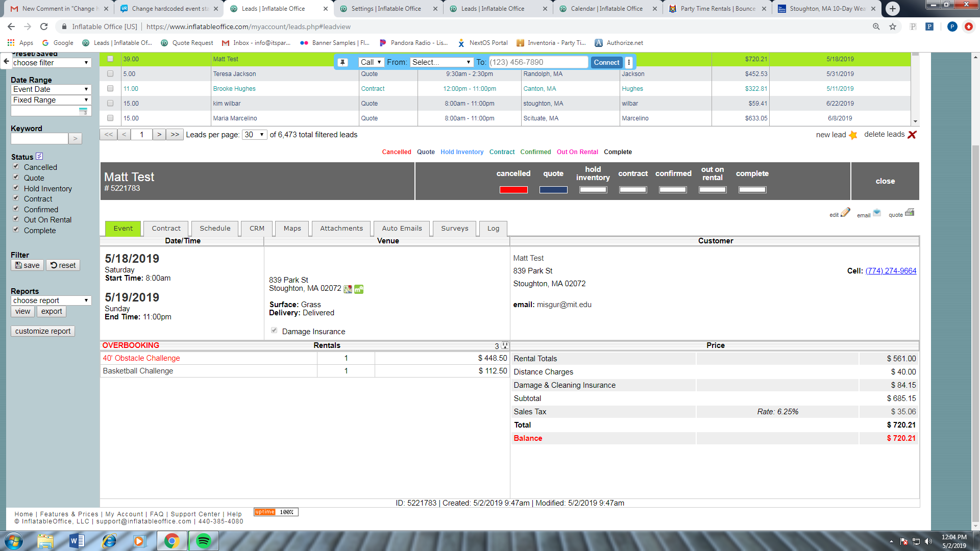This screenshot has height=551, width=980.
Task: Click the customer cell phone number link
Action: point(891,271)
